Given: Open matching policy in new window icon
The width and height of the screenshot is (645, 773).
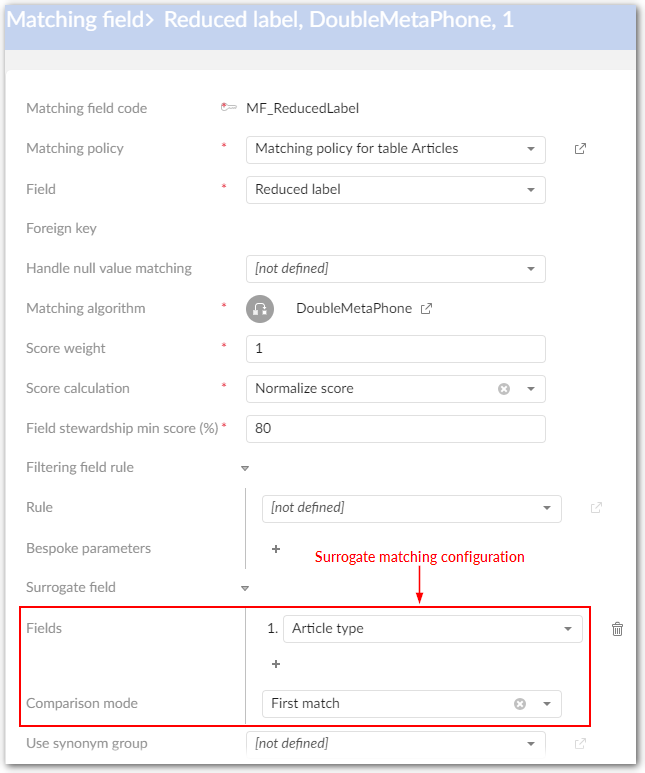Looking at the screenshot, I should click(x=580, y=149).
